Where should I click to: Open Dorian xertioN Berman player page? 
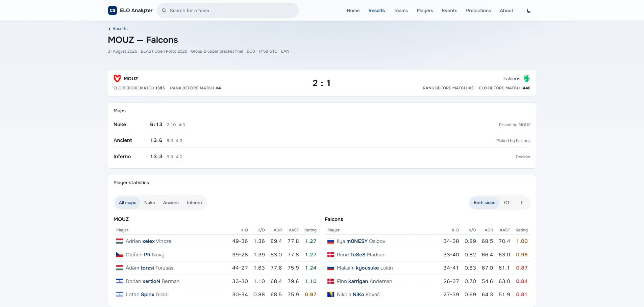pyautogui.click(x=153, y=281)
